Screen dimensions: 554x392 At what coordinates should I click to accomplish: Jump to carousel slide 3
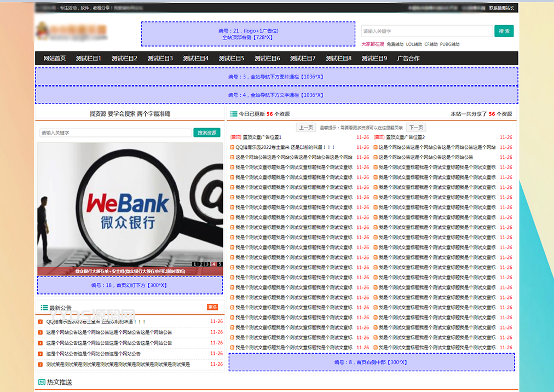pos(207,264)
